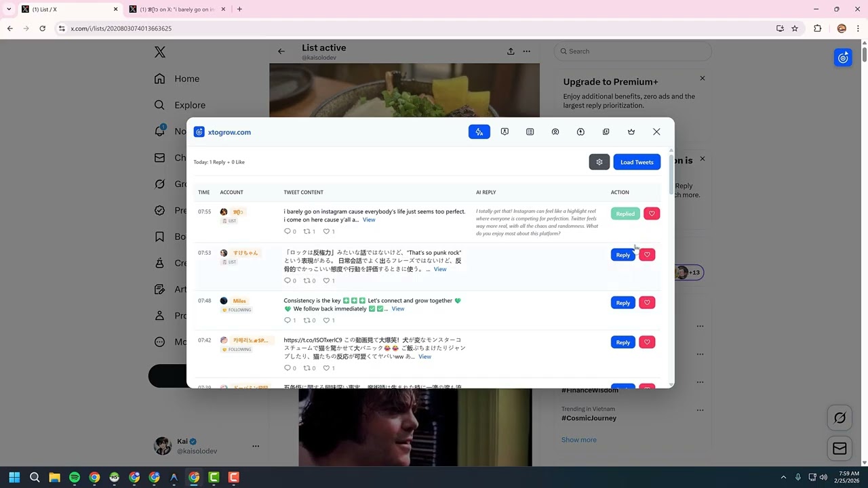The width and height of the screenshot is (868, 488).
Task: View full 07:42 tweet content
Action: pyautogui.click(x=425, y=357)
